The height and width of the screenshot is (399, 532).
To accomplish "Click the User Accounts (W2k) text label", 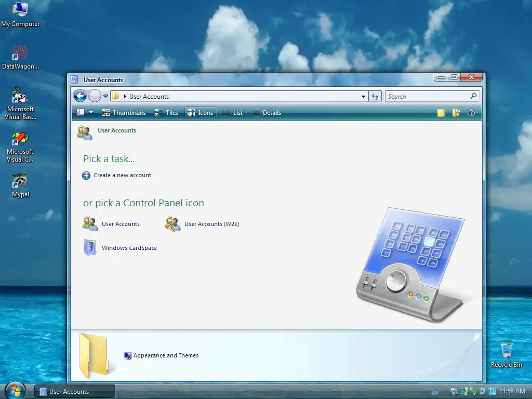I will (212, 224).
